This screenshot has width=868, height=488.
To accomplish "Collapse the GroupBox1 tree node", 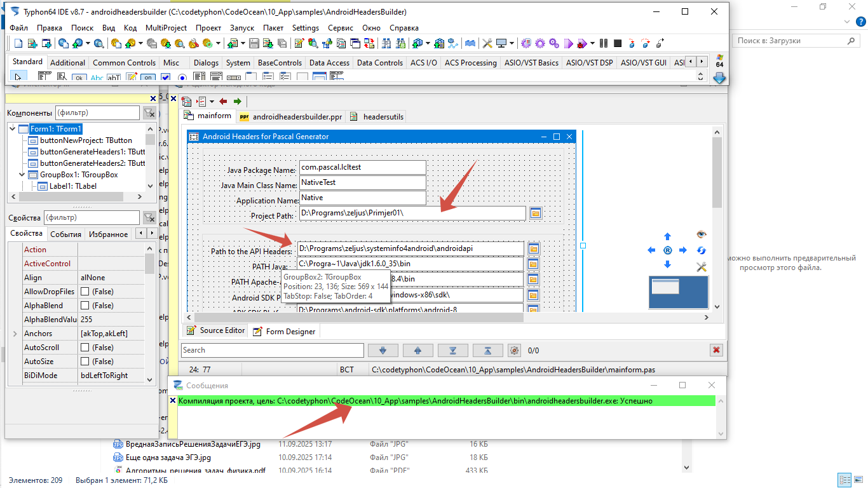I will [24, 175].
